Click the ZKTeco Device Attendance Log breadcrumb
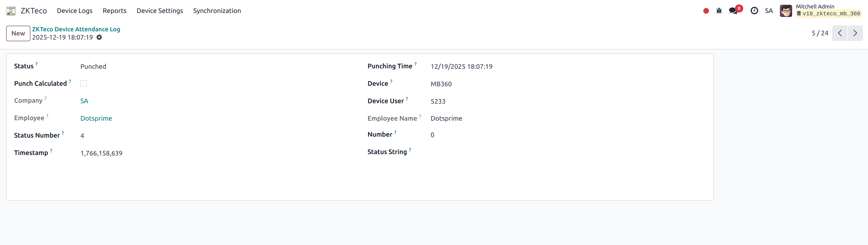The height and width of the screenshot is (245, 868). pyautogui.click(x=76, y=29)
